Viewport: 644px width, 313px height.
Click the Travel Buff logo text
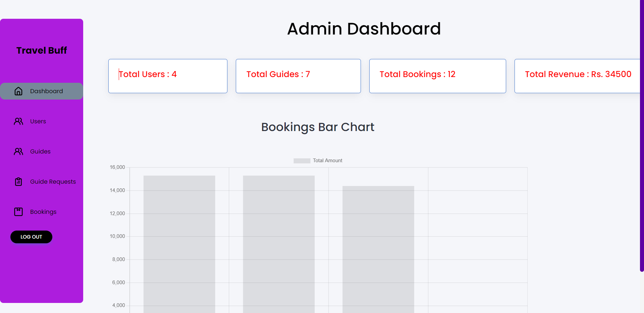click(41, 50)
